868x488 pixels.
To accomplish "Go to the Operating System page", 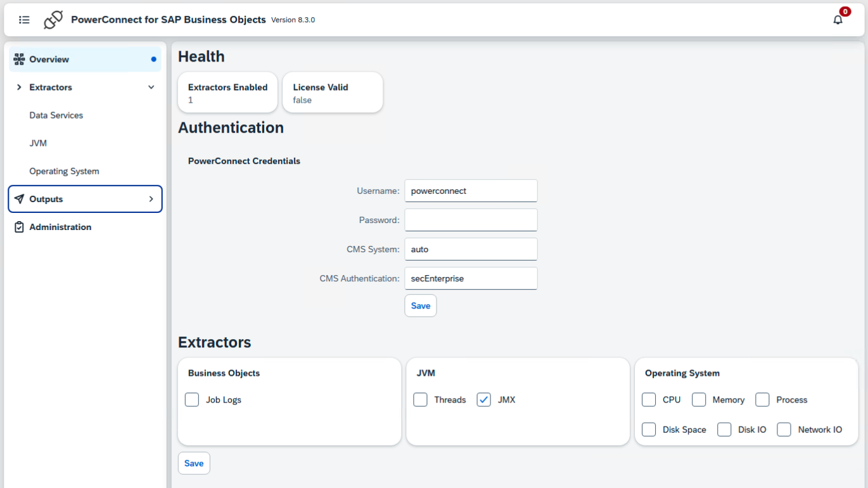I will pos(64,171).
